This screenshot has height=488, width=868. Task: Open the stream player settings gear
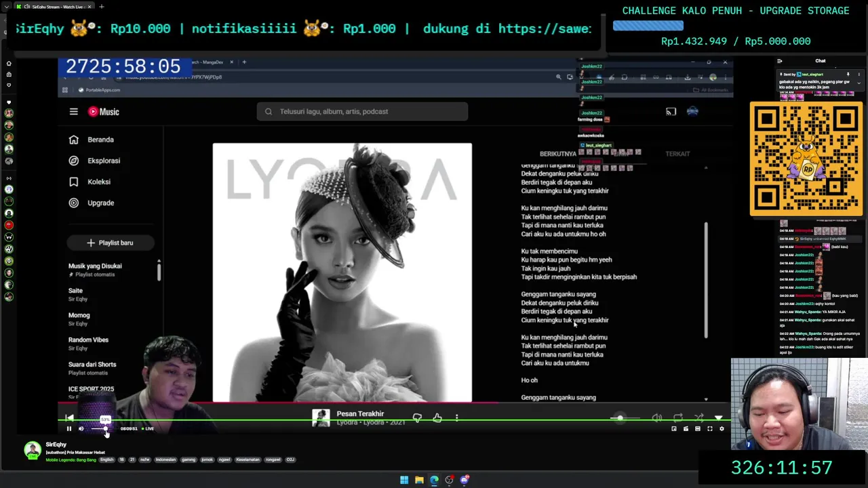click(722, 428)
